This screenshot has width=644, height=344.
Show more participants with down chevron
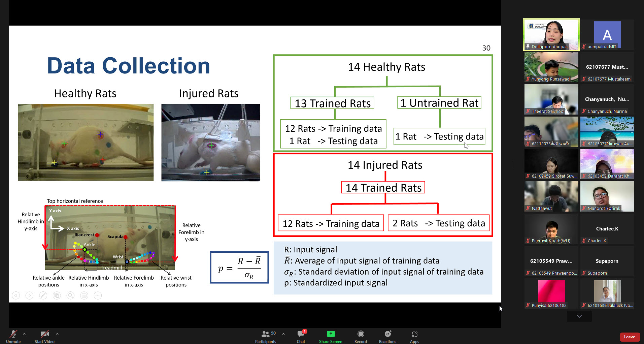[x=579, y=316]
